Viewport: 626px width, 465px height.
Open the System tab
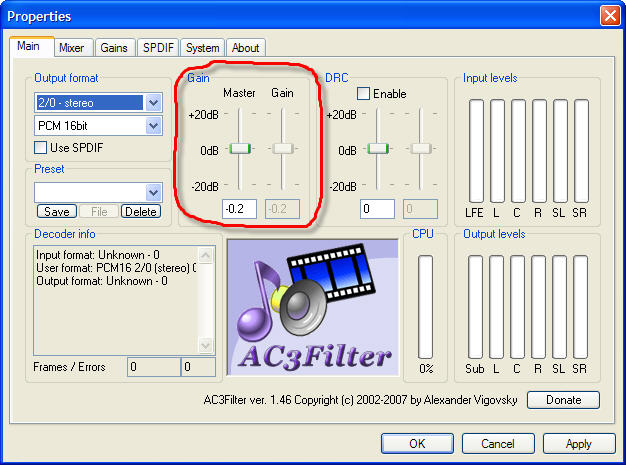coord(202,47)
